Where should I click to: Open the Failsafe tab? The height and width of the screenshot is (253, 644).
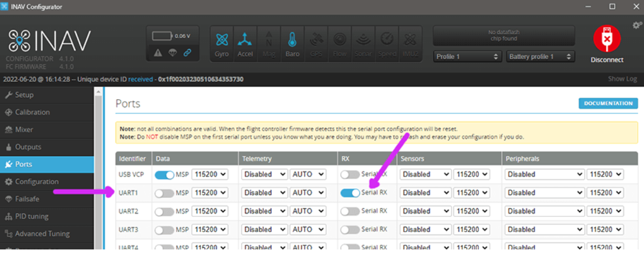[x=47, y=199]
